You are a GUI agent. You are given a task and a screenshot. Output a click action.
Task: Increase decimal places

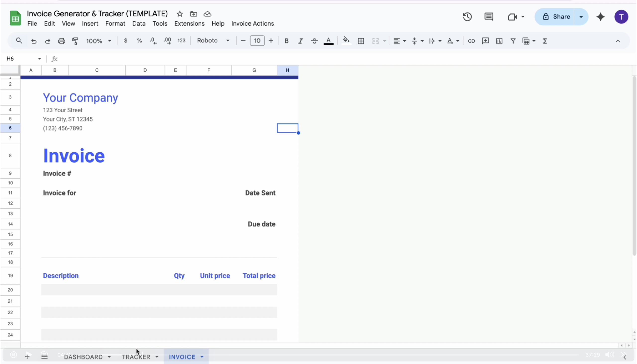(x=167, y=41)
